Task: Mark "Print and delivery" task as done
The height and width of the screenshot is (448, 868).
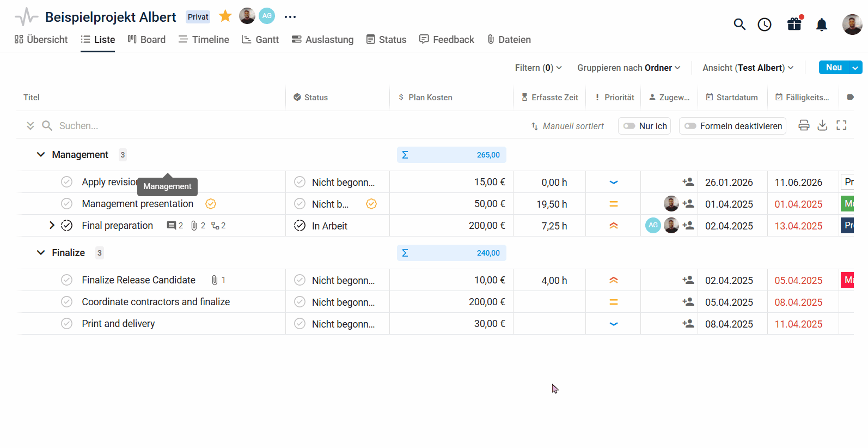Action: pos(66,324)
